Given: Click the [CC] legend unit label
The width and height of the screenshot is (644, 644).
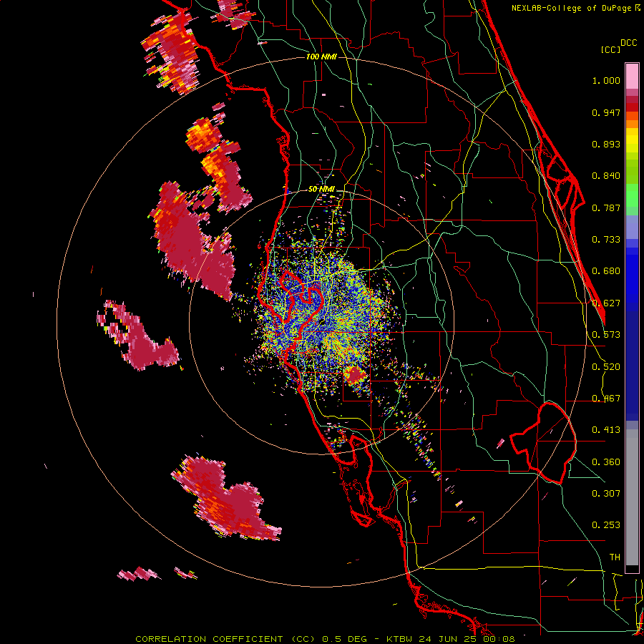Looking at the screenshot, I should tap(610, 49).
